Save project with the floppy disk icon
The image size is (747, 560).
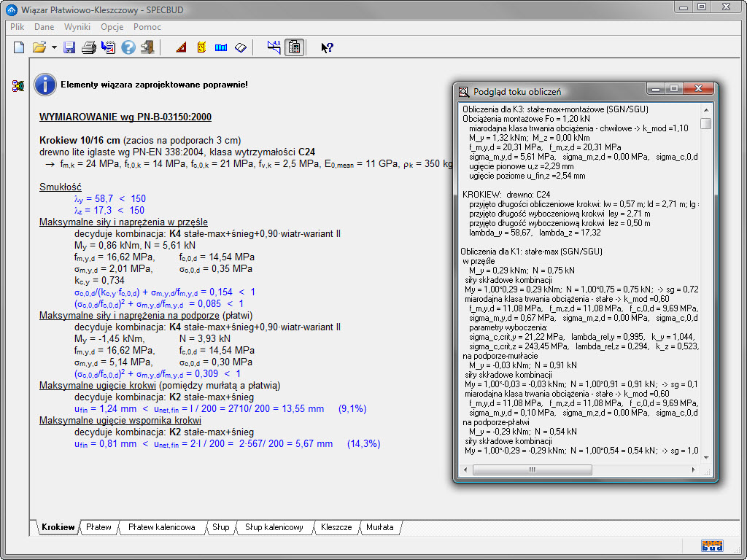click(70, 47)
